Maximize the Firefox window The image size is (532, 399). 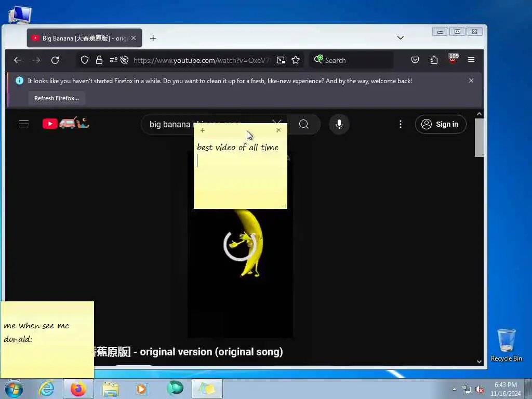[x=457, y=32]
